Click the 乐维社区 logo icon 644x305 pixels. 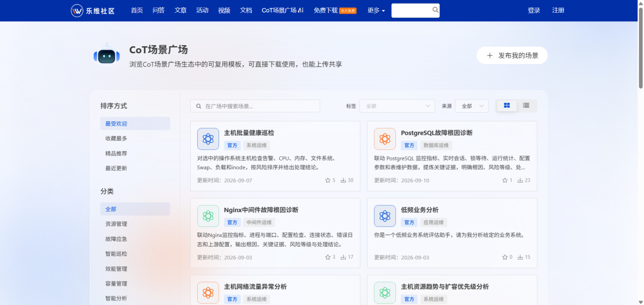click(77, 11)
